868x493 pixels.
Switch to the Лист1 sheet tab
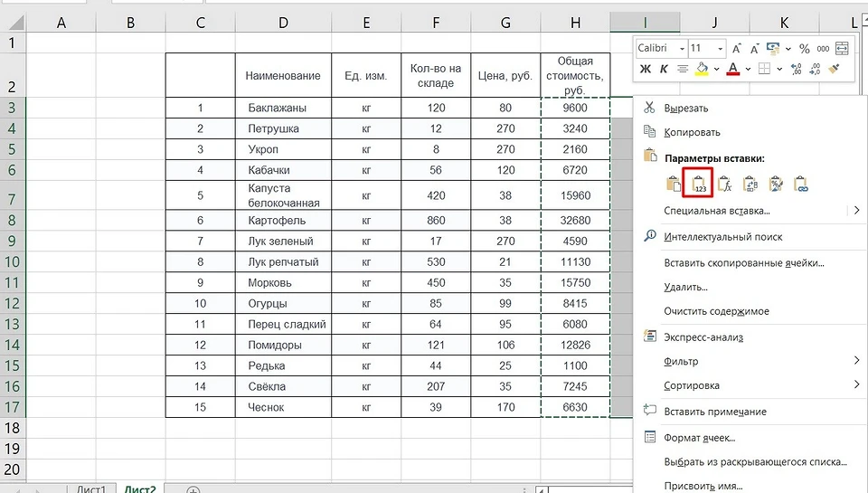[x=90, y=489]
